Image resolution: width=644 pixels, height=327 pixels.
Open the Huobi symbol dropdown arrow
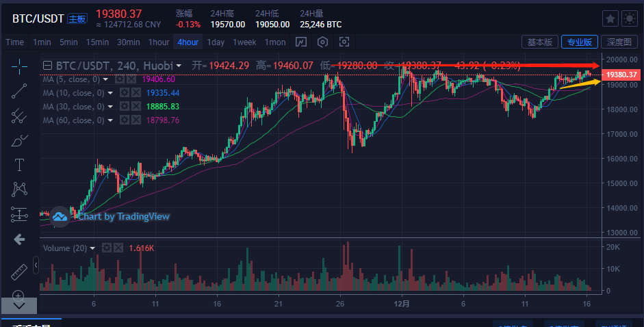(x=179, y=66)
